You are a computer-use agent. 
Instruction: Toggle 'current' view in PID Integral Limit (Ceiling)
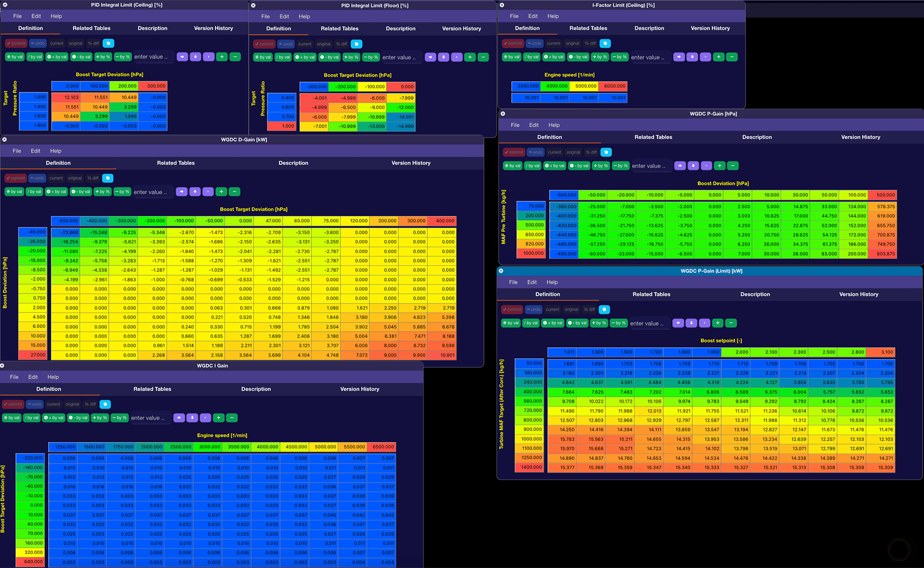tap(57, 43)
